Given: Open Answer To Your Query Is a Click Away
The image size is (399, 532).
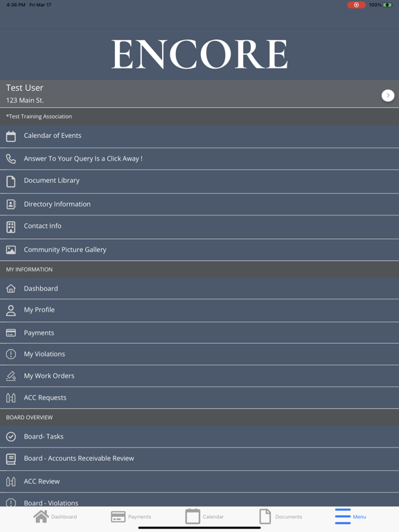Looking at the screenshot, I should coord(199,159).
